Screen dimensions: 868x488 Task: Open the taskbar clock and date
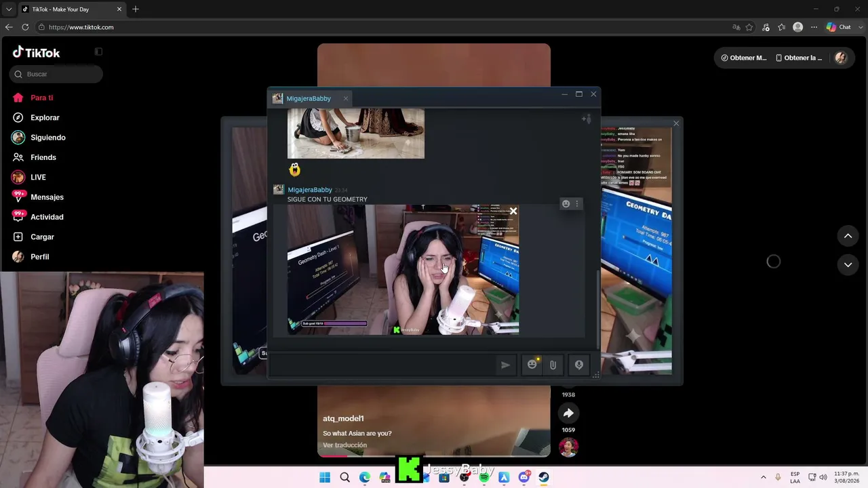[846, 477]
